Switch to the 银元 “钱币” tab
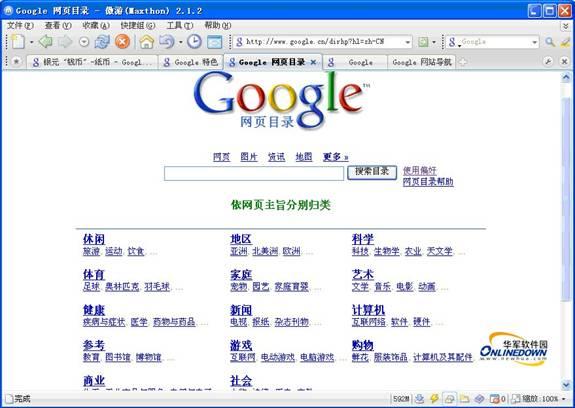575x408 pixels. [x=93, y=62]
